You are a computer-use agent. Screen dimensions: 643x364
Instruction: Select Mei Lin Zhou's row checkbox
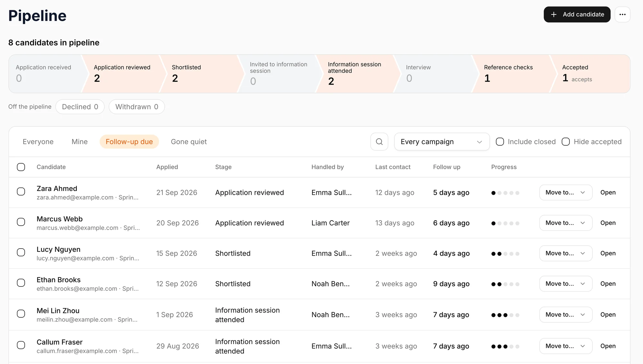click(21, 314)
